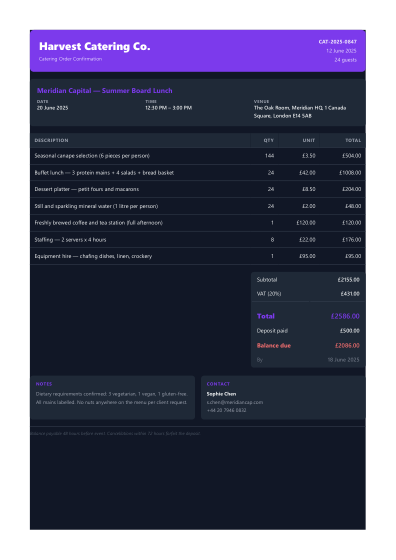396x560 pixels.
Task: Click the QTY column header
Action: click(269, 140)
